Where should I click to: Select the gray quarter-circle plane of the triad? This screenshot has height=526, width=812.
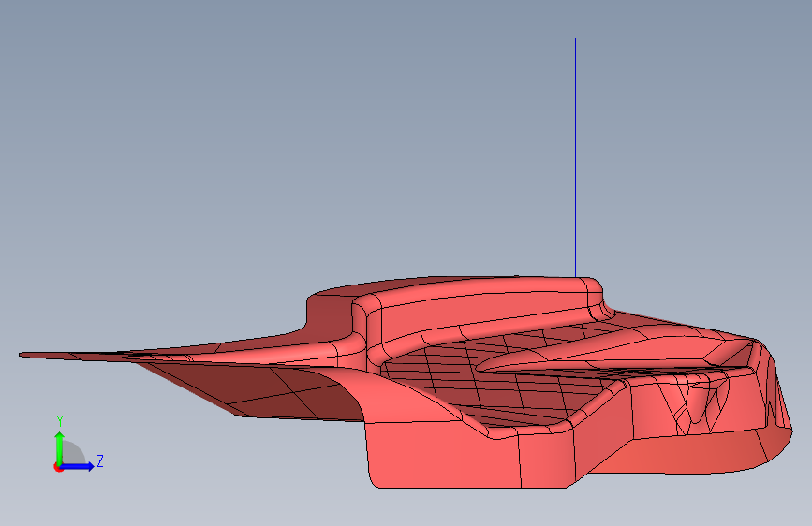(x=73, y=452)
